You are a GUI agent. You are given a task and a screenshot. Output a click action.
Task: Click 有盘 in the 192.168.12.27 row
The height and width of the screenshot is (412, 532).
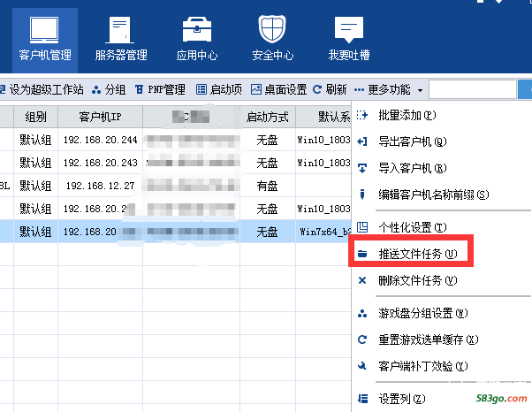268,186
